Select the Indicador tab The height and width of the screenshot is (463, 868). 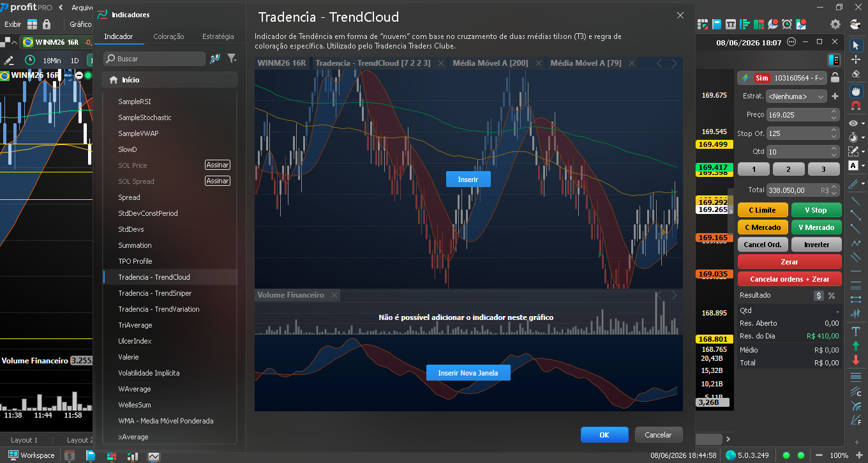pos(119,36)
